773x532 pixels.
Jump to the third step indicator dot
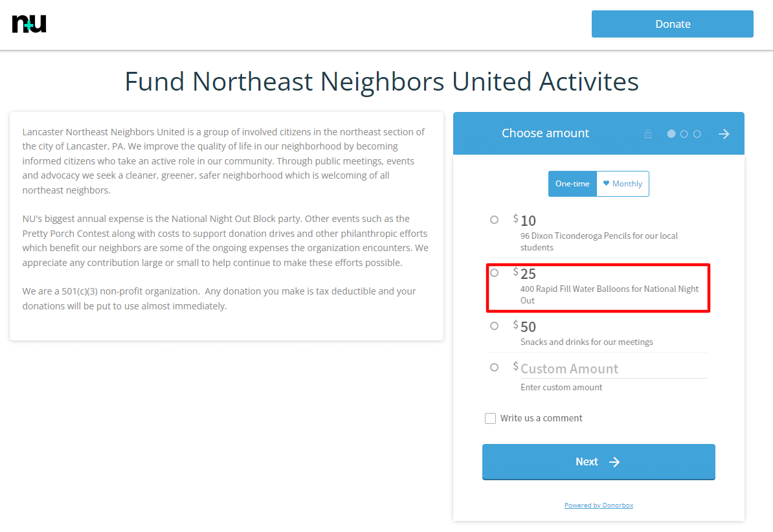pyautogui.click(x=697, y=134)
